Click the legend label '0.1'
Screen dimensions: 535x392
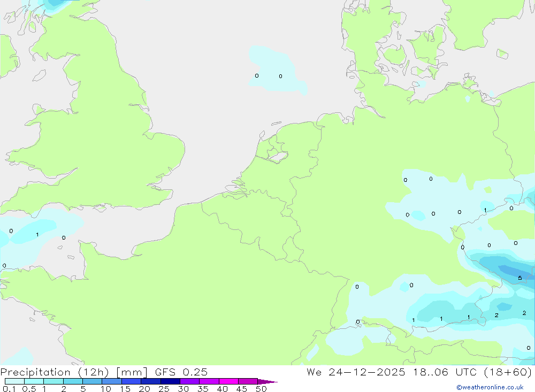[9, 389]
